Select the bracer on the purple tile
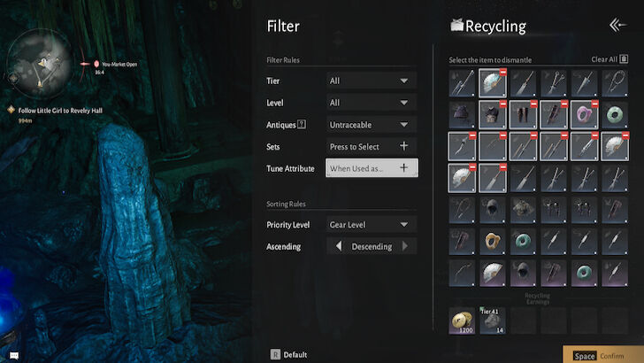Image resolution: width=644 pixels, height=363 pixels. tap(553, 273)
